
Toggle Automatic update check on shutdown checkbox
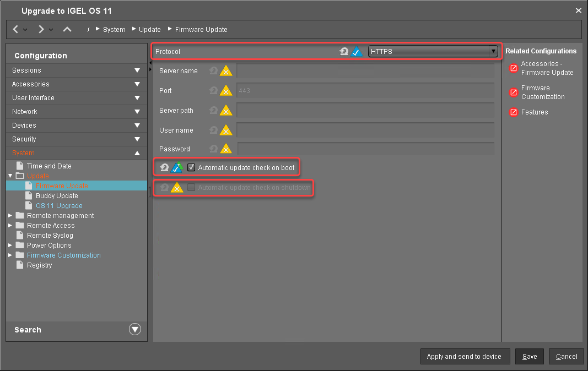[191, 188]
